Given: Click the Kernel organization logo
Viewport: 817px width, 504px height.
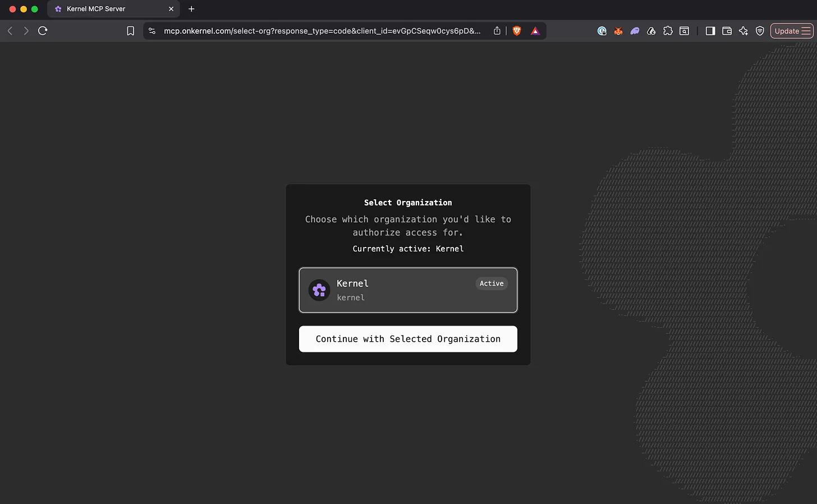Looking at the screenshot, I should point(319,290).
